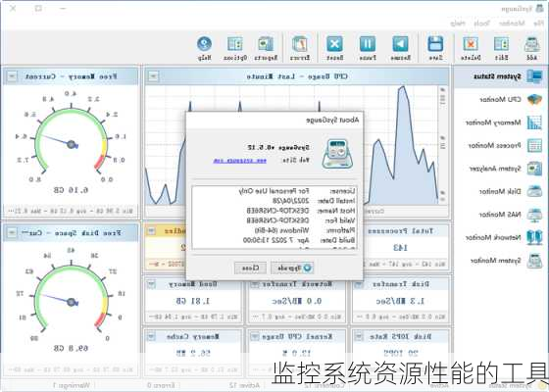
Task: Open the Monitor menu
Action: coord(512,24)
